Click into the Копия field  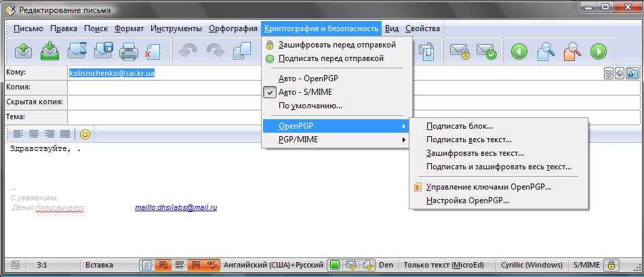point(354,87)
